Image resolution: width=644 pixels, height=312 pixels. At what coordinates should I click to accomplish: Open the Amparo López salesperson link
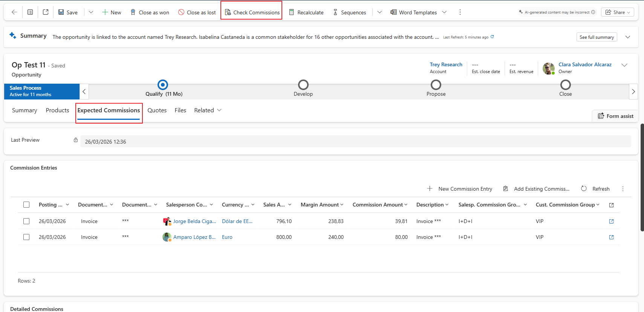pyautogui.click(x=194, y=237)
